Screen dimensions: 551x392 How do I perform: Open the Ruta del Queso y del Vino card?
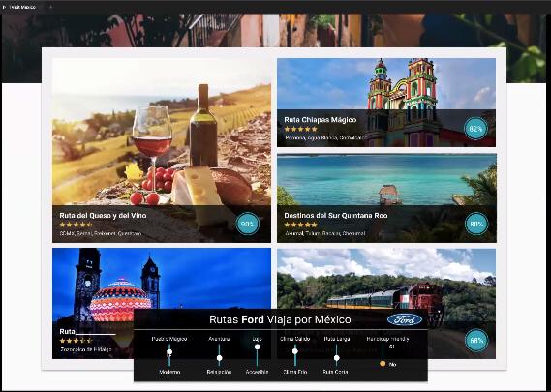(162, 150)
